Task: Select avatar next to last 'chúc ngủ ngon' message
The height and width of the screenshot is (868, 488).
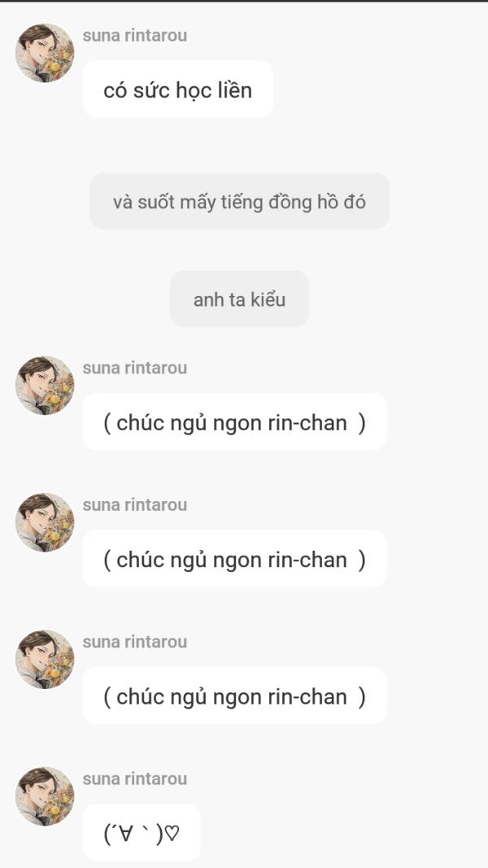Action: pos(45,659)
